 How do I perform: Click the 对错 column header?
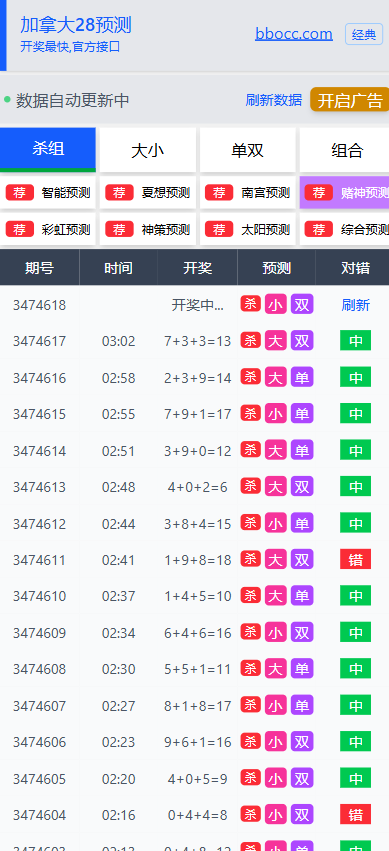[x=353, y=268]
